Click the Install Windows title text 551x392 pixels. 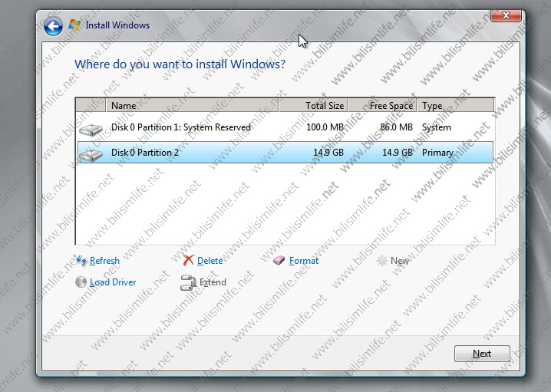click(x=117, y=25)
